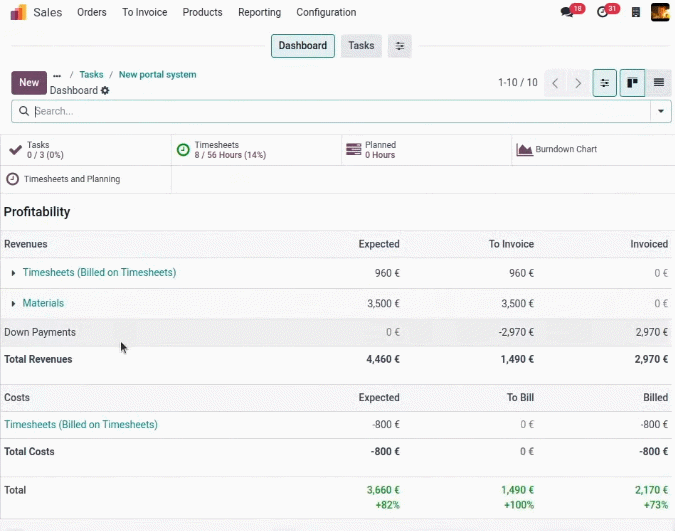The image size is (675, 531).
Task: Open Planned hours stat icon
Action: pyautogui.click(x=353, y=149)
